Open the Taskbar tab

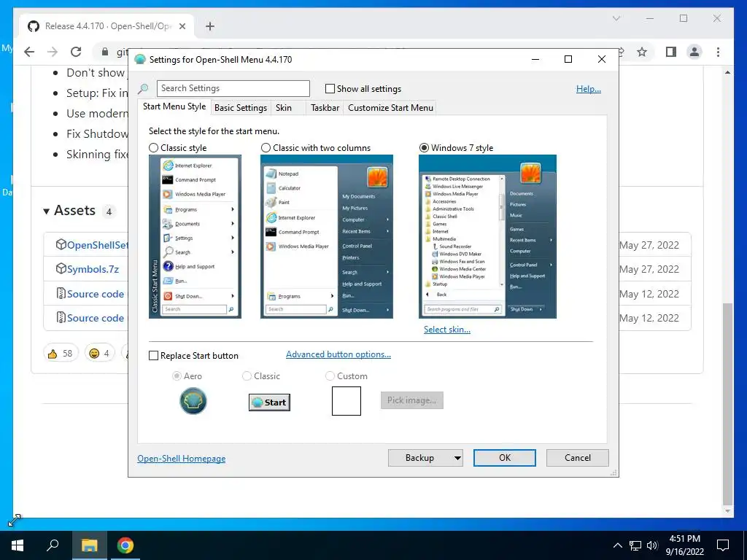[x=325, y=108]
